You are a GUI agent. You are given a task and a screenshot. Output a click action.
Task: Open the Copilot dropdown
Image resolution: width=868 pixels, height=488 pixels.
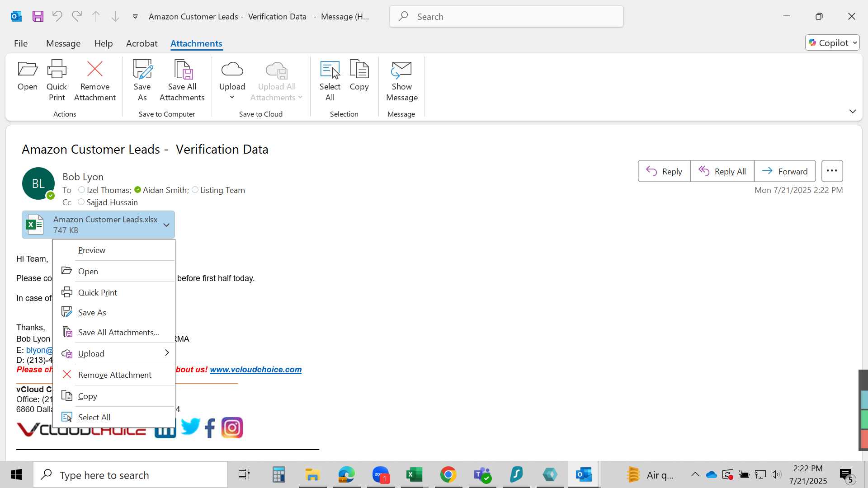click(832, 43)
